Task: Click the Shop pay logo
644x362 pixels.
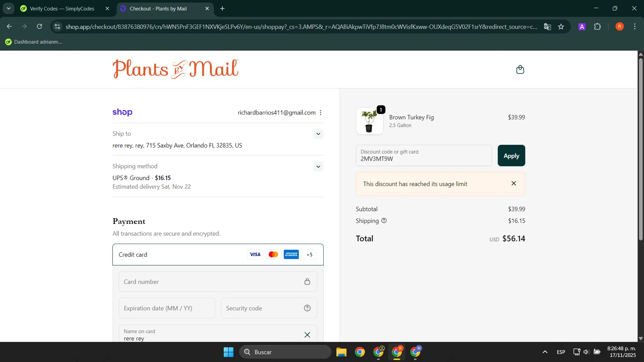Action: [x=122, y=112]
